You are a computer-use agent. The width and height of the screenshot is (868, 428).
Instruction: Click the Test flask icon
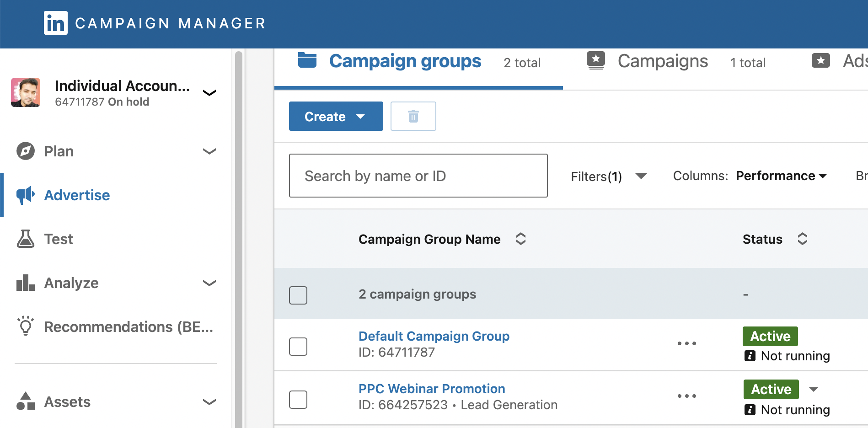[26, 239]
